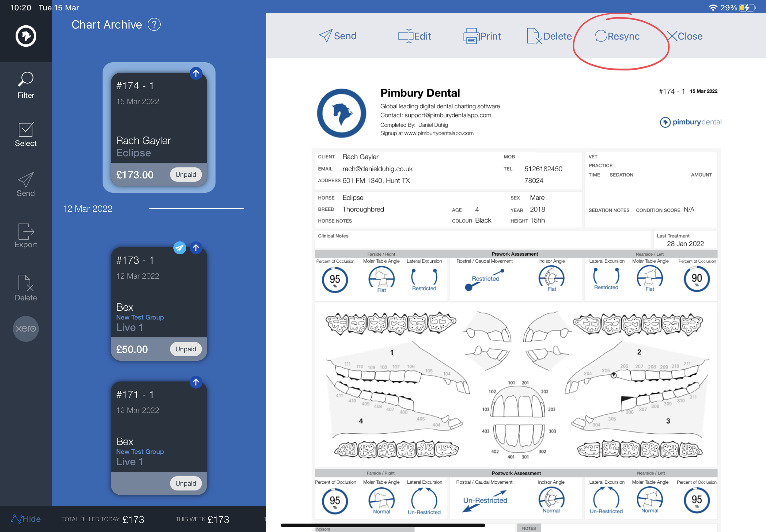Open the Filter search tool
The image size is (766, 532).
(x=26, y=85)
